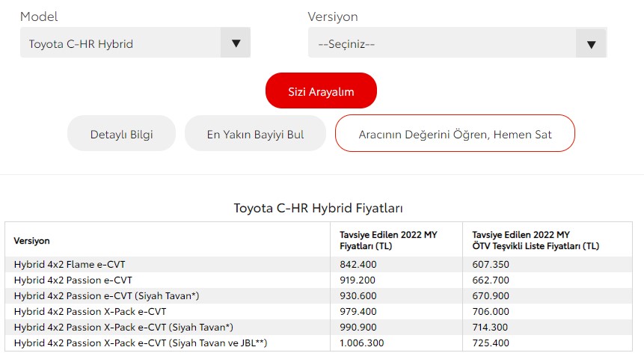Image resolution: width=644 pixels, height=356 pixels.
Task: Click price 842.400
Action: [x=358, y=265]
